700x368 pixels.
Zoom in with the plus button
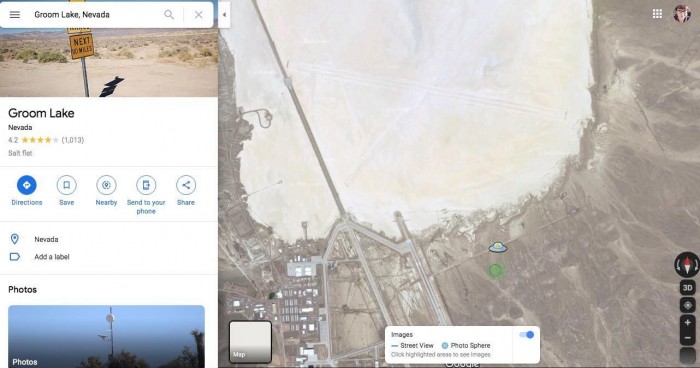point(688,322)
